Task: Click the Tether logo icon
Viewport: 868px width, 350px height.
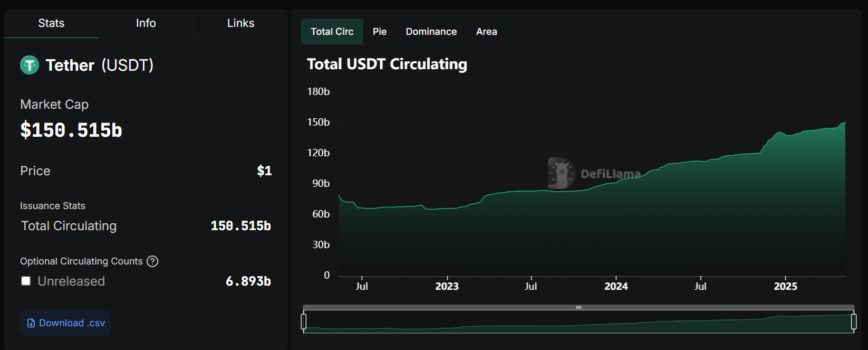Action: (x=30, y=65)
